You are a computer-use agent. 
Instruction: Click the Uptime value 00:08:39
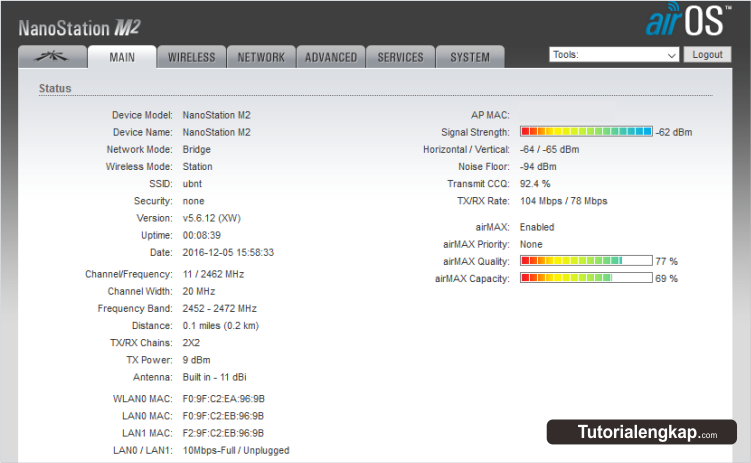tap(202, 236)
